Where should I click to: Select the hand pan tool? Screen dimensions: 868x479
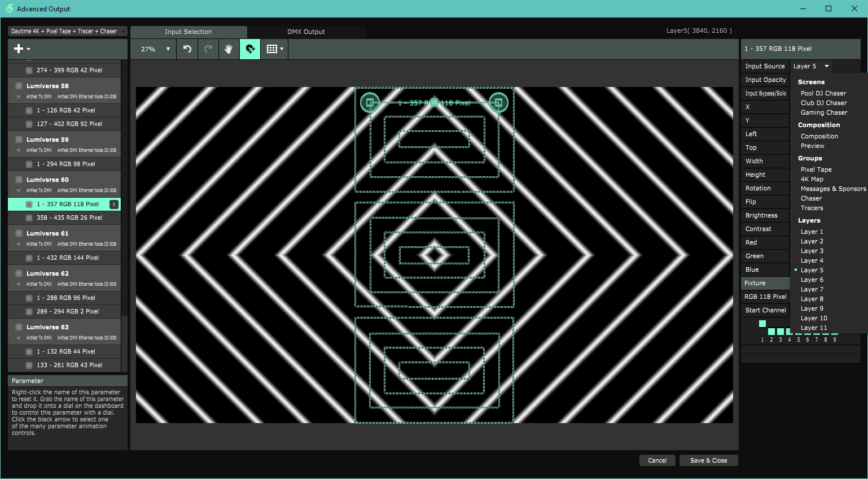(229, 49)
